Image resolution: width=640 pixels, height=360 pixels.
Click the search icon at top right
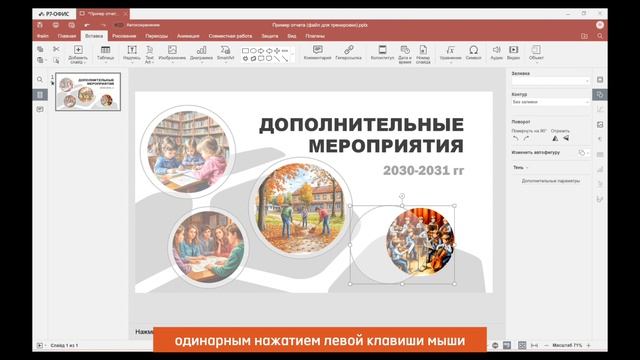[600, 36]
